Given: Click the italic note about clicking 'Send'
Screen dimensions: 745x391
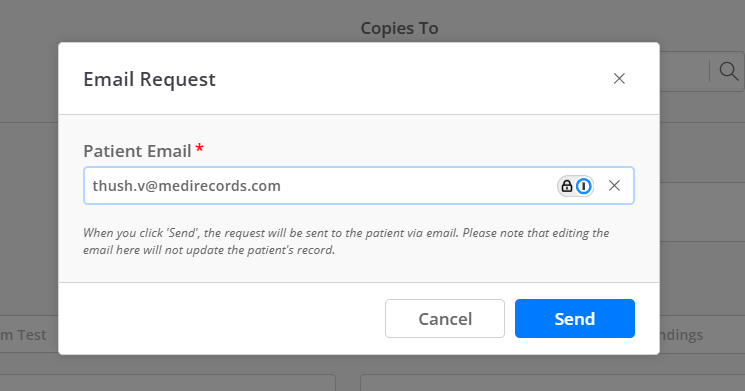Looking at the screenshot, I should pyautogui.click(x=346, y=241).
